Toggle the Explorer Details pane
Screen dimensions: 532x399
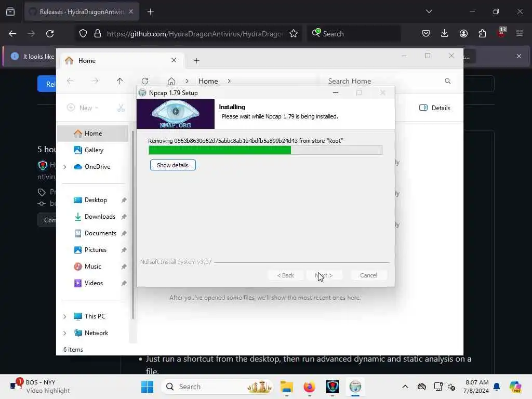pyautogui.click(x=435, y=108)
